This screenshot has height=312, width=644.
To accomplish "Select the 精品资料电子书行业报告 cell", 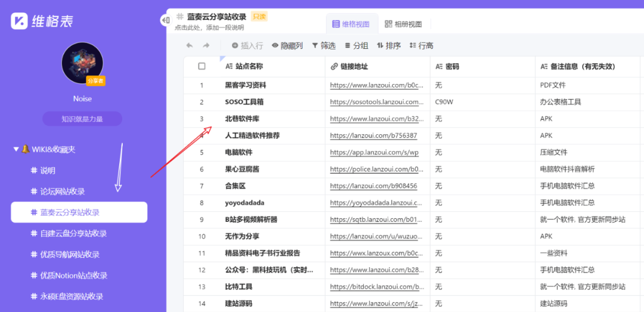I will pyautogui.click(x=273, y=253).
